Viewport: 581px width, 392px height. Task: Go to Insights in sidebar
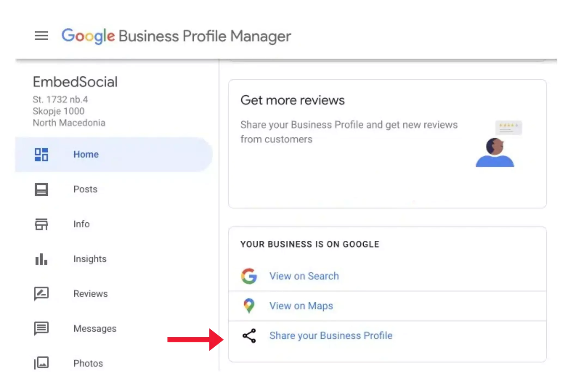90,259
